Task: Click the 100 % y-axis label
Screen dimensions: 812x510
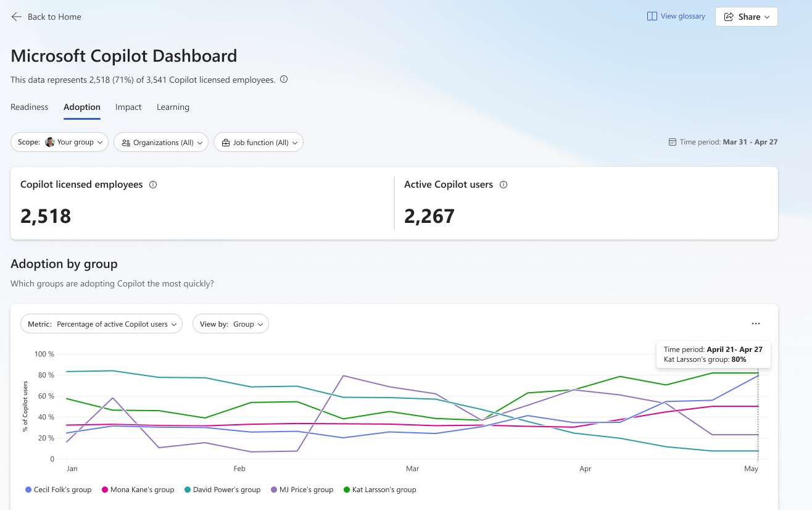Action: point(44,354)
